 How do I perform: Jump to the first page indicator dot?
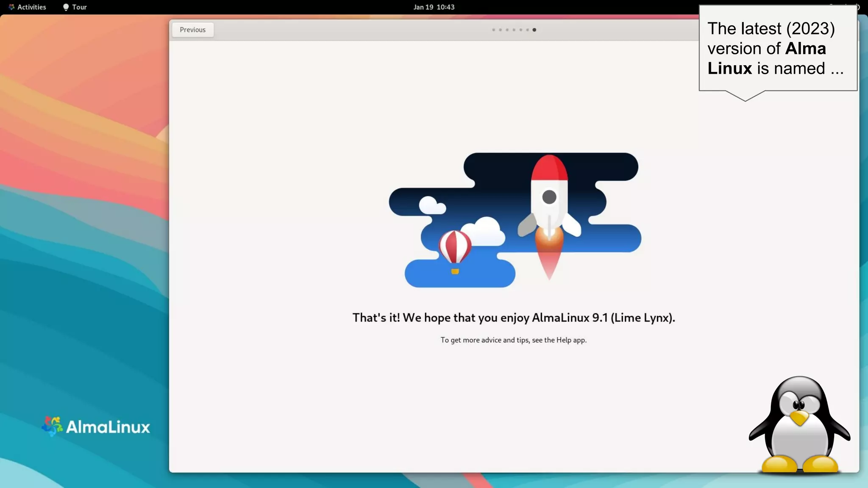[x=493, y=30]
